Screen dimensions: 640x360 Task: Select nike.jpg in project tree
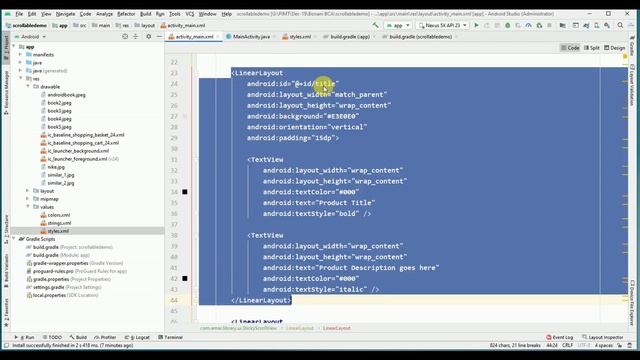[56, 167]
